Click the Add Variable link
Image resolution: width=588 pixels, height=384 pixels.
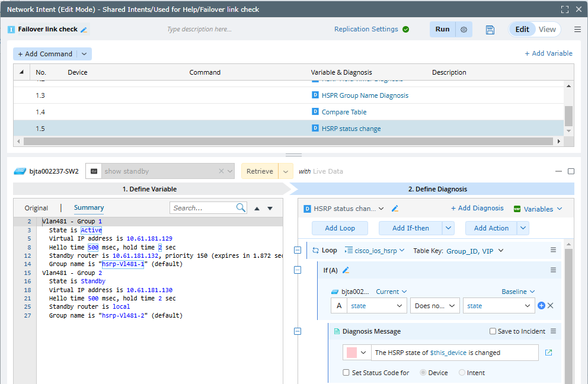coord(548,53)
